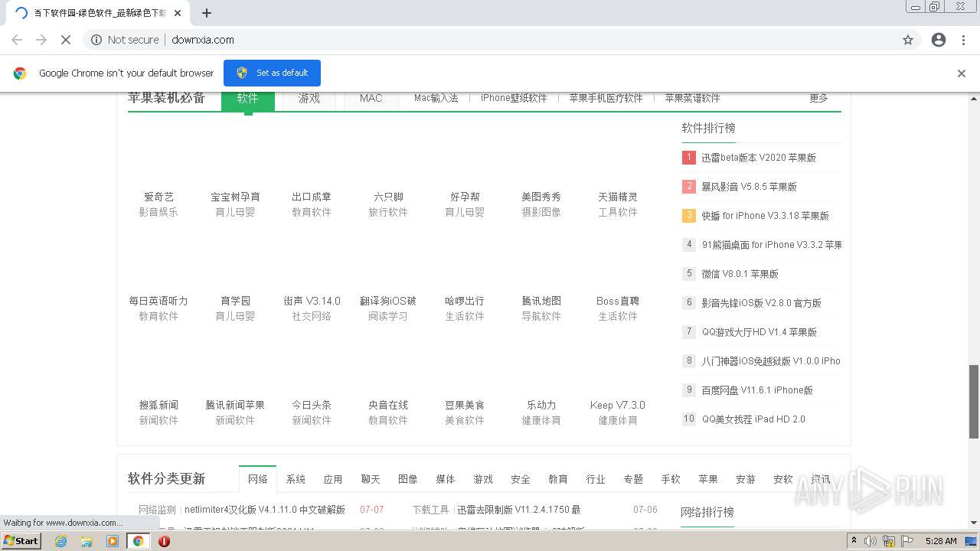
Task: Select the 游戏 tab
Action: point(309,98)
